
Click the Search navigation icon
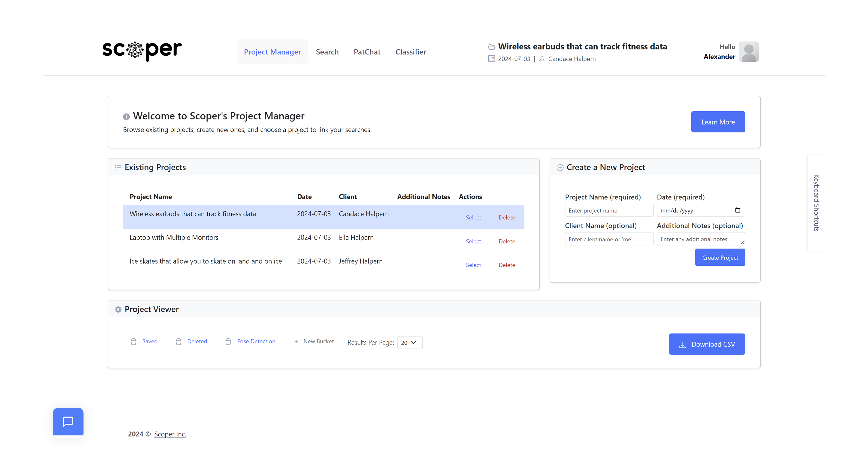pyautogui.click(x=327, y=51)
